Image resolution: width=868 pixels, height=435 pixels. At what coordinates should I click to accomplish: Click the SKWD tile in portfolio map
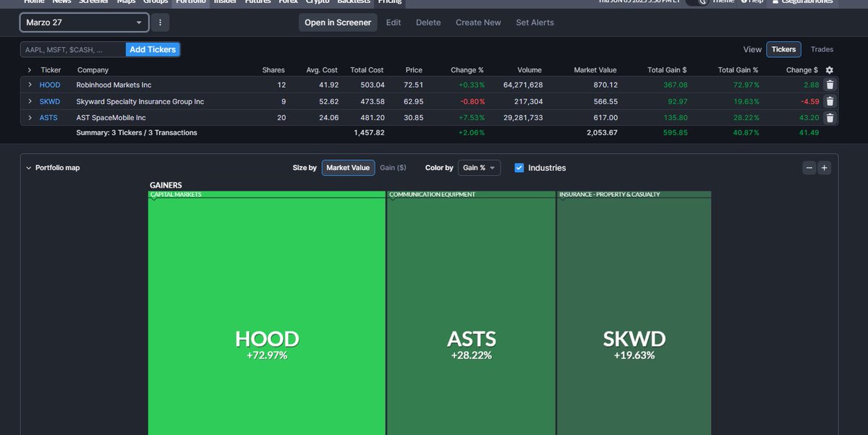[x=634, y=317]
